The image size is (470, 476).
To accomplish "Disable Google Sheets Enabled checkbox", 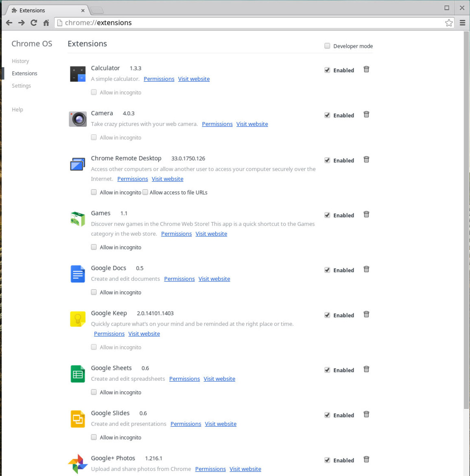I will (327, 370).
